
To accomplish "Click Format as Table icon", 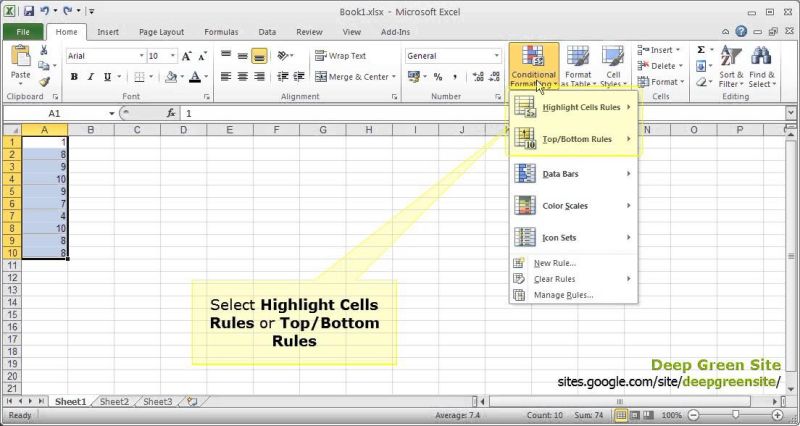I will 578,56.
